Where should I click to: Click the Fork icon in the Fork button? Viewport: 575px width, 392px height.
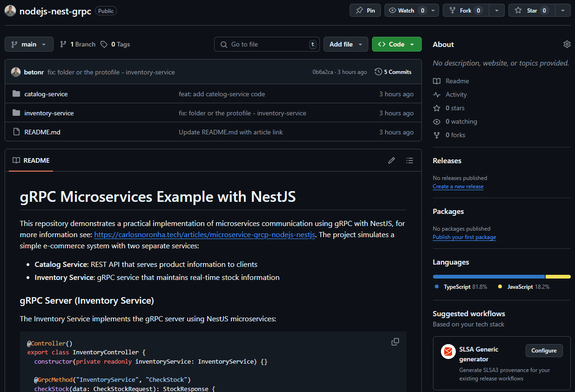453,10
